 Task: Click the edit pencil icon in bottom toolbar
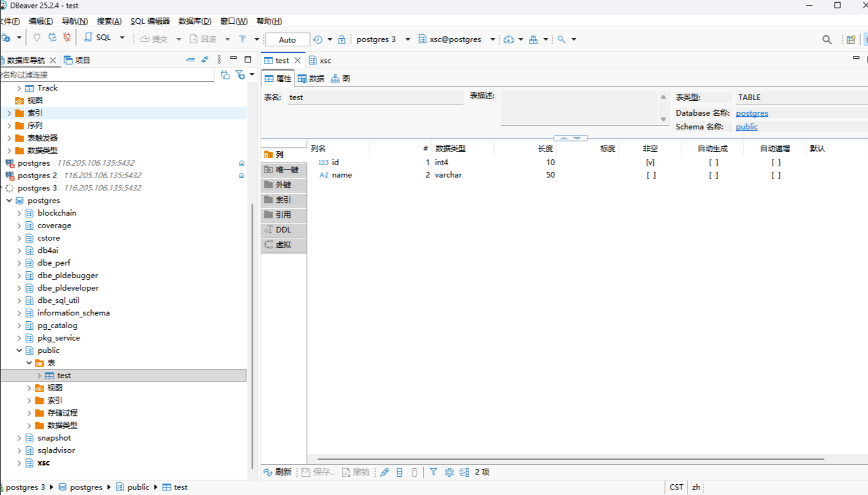(x=385, y=472)
